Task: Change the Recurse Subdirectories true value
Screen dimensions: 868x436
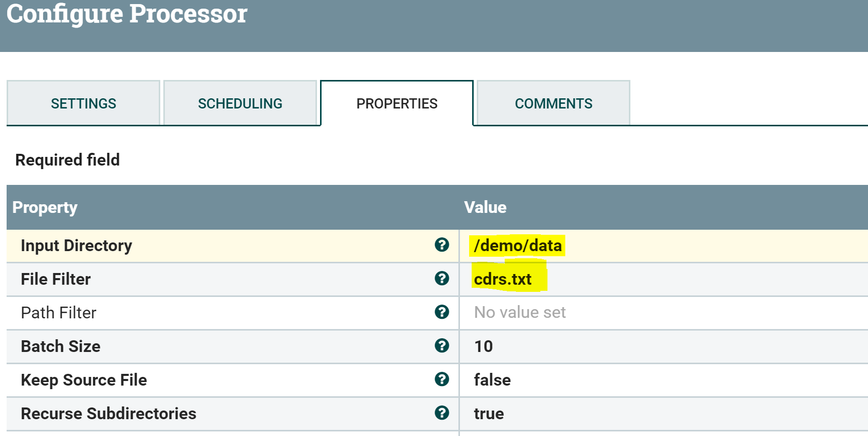Action: point(488,414)
